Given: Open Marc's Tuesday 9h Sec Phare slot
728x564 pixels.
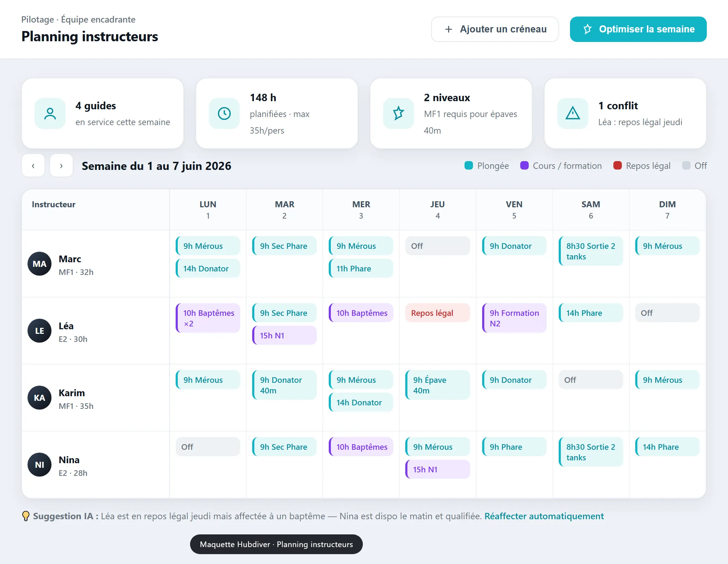Looking at the screenshot, I should (x=285, y=246).
